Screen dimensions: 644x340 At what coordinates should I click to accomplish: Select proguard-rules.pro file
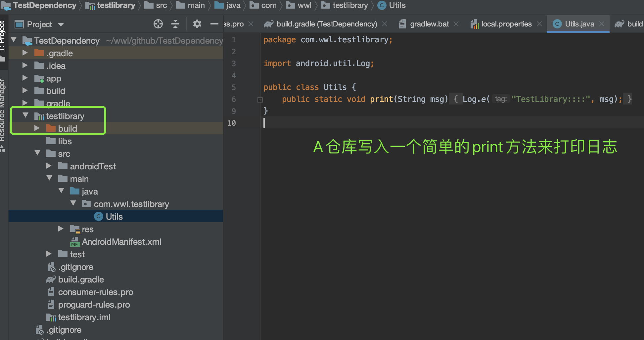(x=94, y=305)
